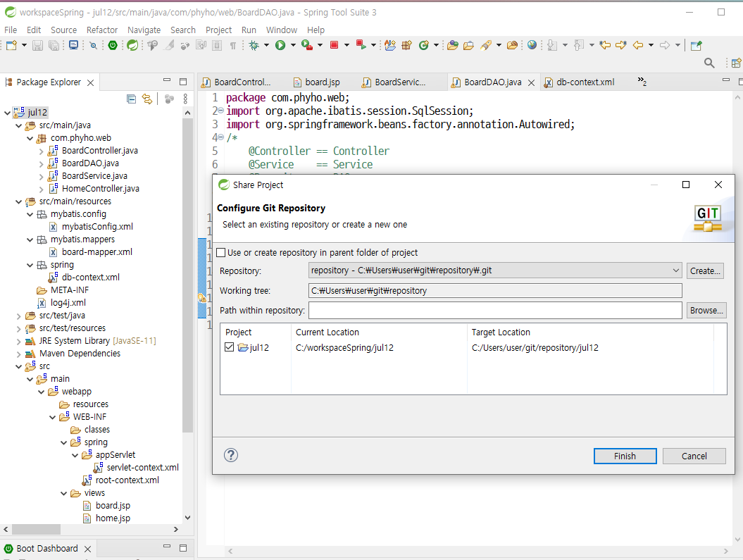Screen dimensions: 743x560
Task: Click the Open Perspective icon
Action: coord(737,63)
